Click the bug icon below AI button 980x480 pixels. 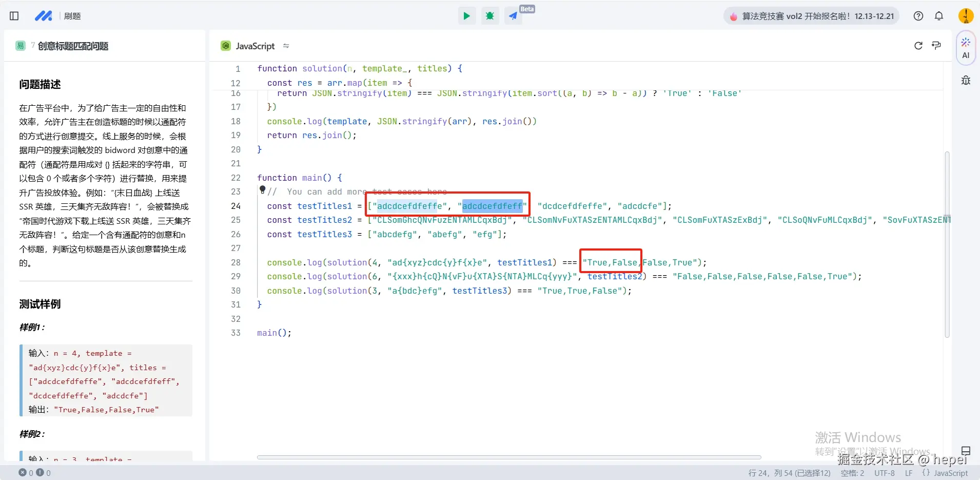pos(966,81)
